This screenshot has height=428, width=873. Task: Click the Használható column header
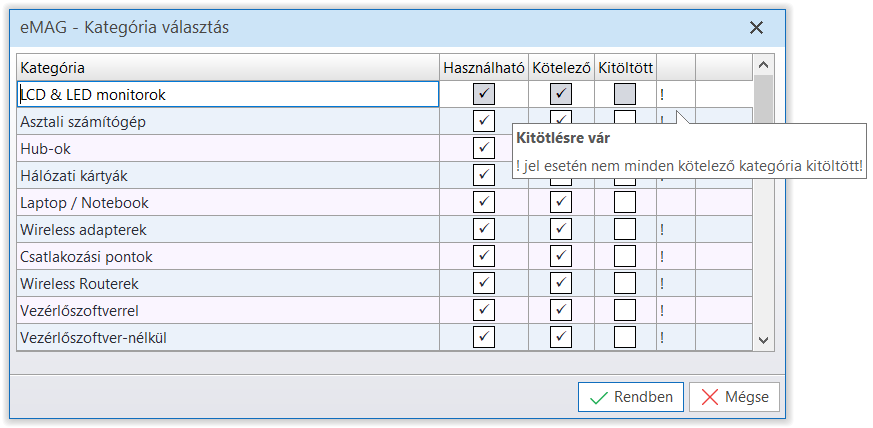click(484, 67)
